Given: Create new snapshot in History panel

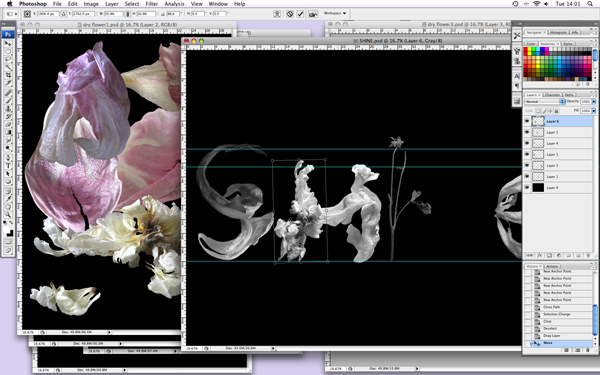Looking at the screenshot, I should coord(577,350).
